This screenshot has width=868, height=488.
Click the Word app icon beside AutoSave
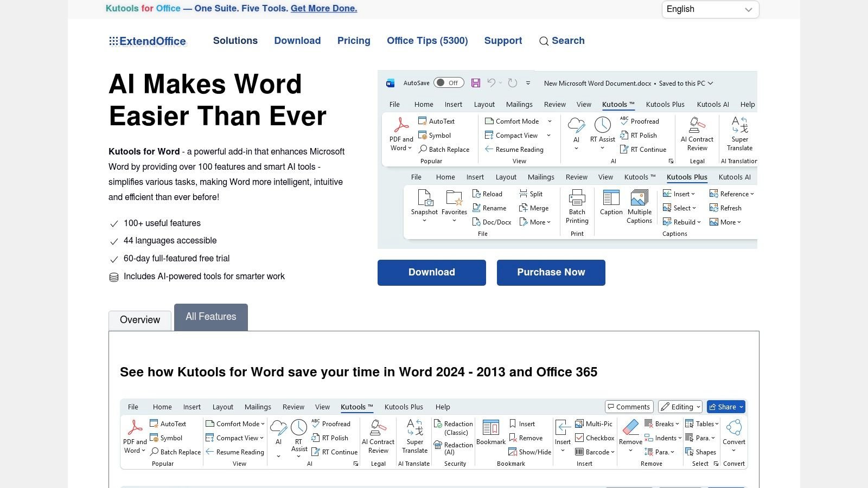[390, 83]
